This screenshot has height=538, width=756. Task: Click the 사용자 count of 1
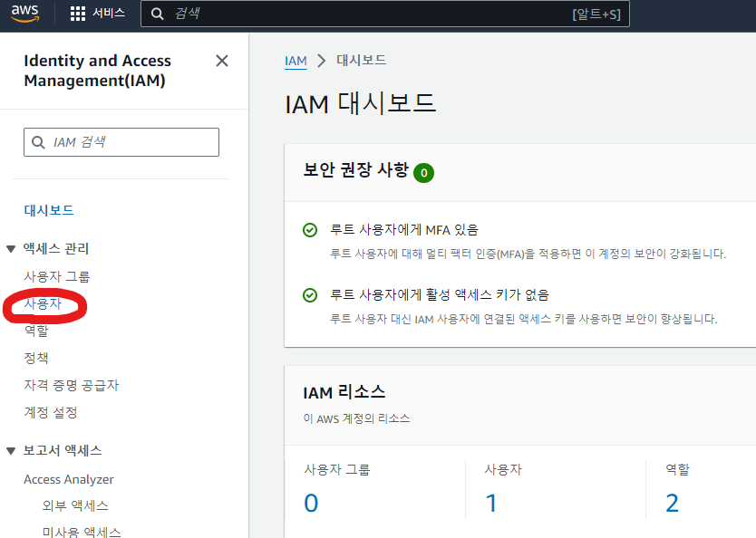coord(489,502)
